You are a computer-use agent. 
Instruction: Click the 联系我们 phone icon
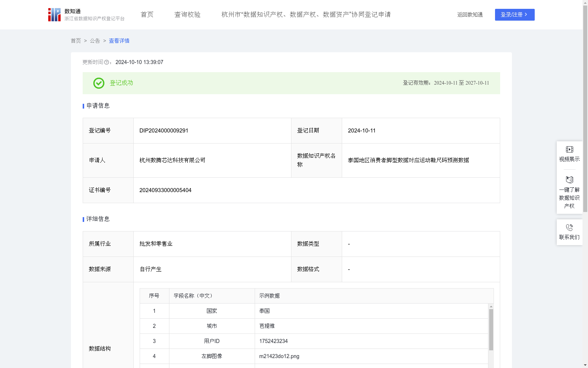coord(569,227)
